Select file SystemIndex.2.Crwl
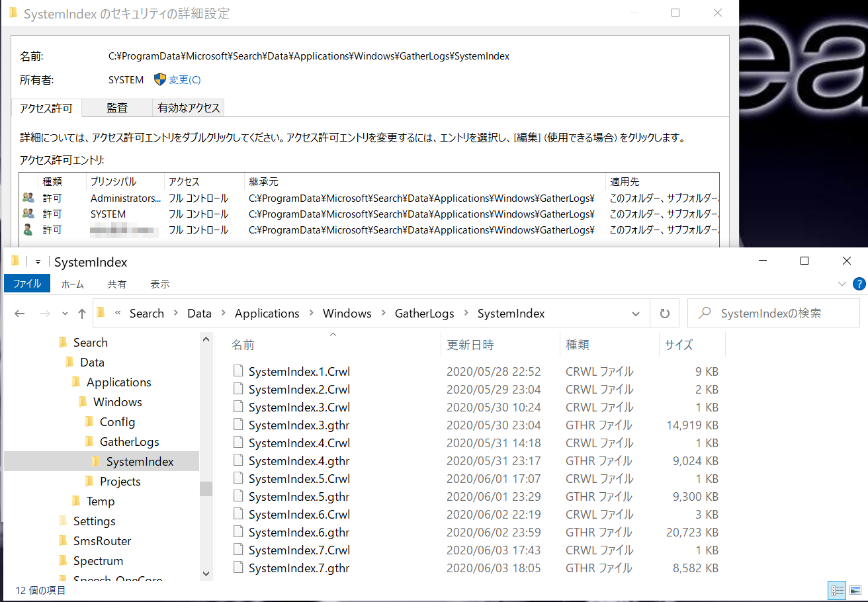Viewport: 868px width, 602px height. pyautogui.click(x=299, y=389)
